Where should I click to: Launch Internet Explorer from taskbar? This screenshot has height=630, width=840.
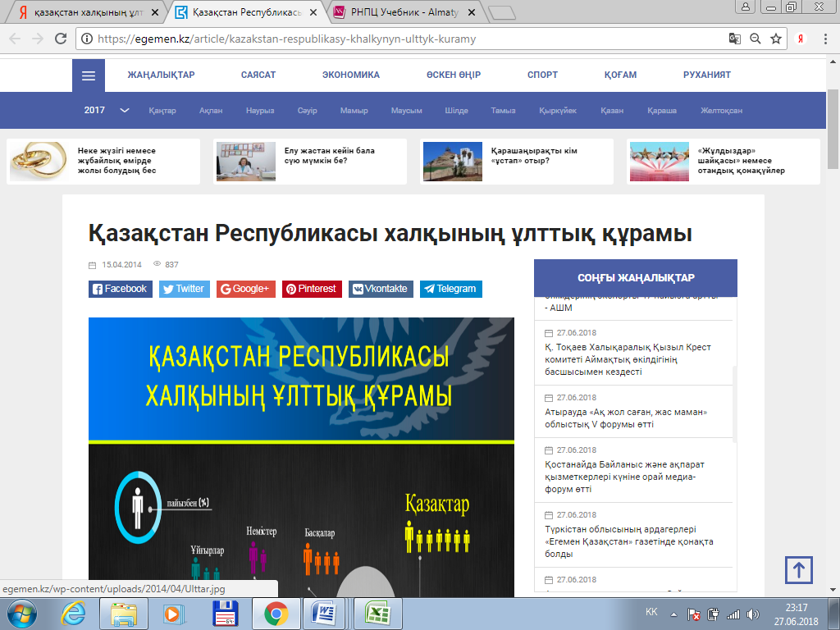coord(73,614)
